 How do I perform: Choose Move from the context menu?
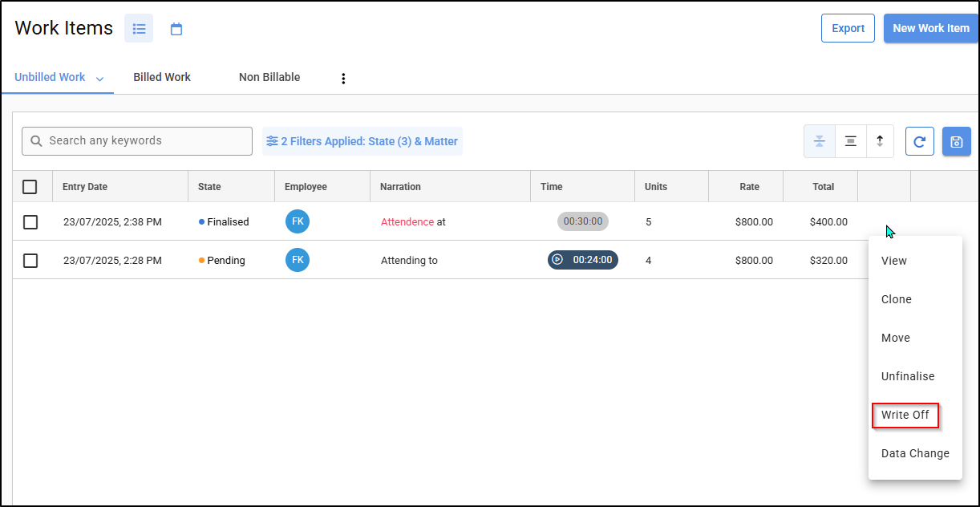click(x=915, y=338)
